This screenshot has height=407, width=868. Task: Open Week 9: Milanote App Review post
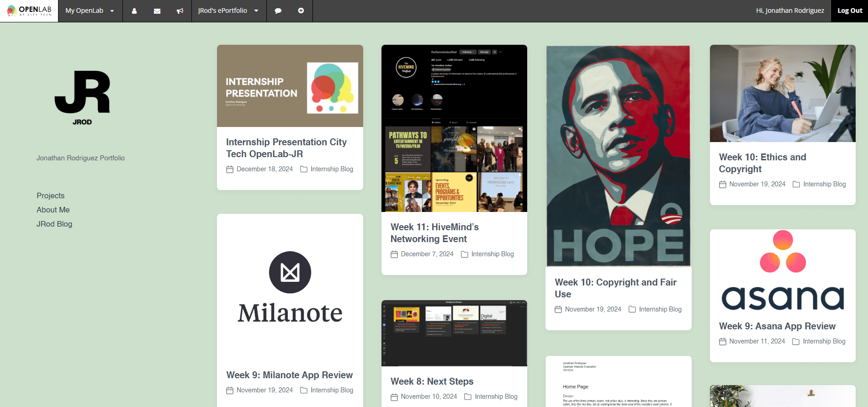[x=290, y=375]
